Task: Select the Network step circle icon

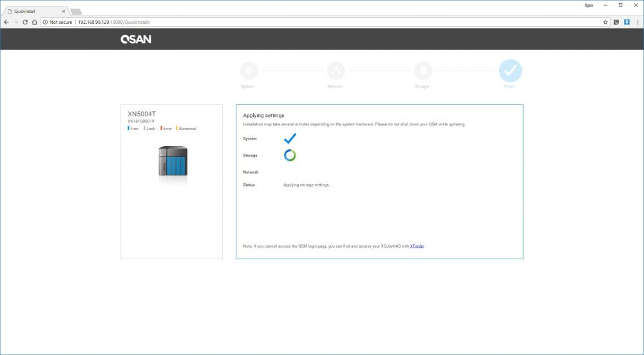Action: 336,71
